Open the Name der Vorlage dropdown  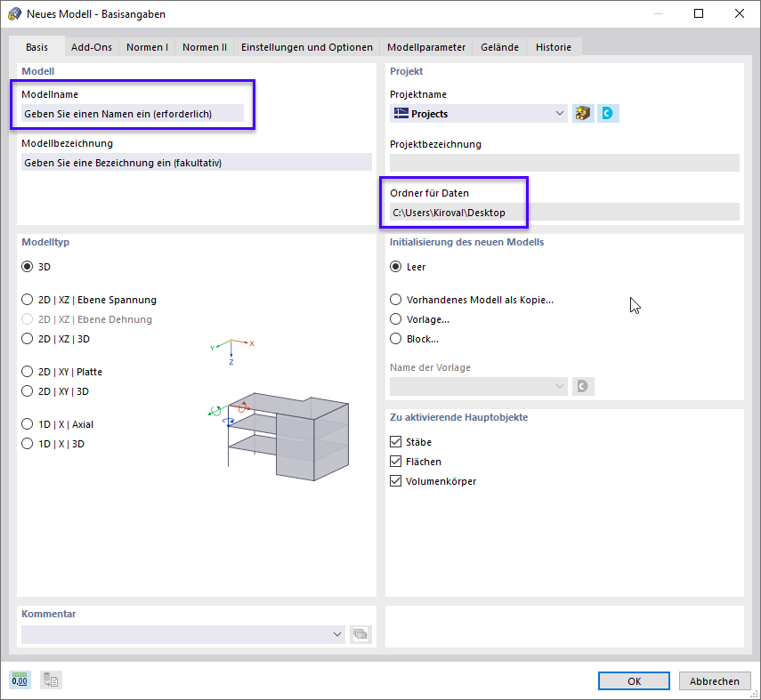560,386
